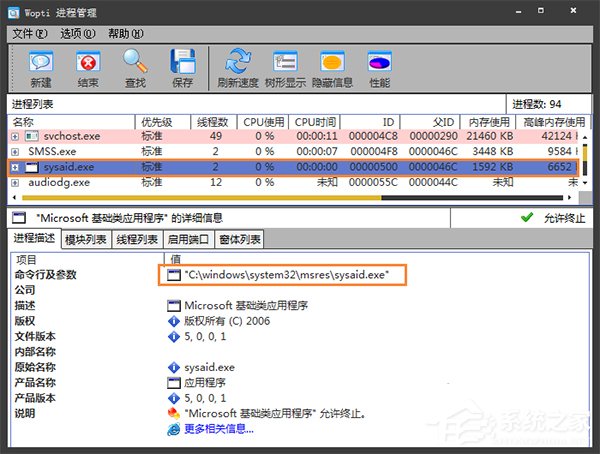Click the 保存 save icon

(183, 61)
